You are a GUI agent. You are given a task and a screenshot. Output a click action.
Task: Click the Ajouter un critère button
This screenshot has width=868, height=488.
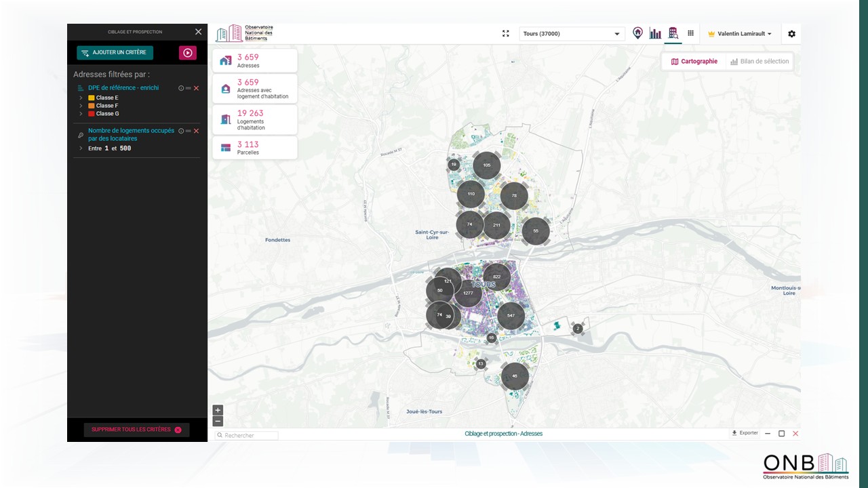point(115,53)
